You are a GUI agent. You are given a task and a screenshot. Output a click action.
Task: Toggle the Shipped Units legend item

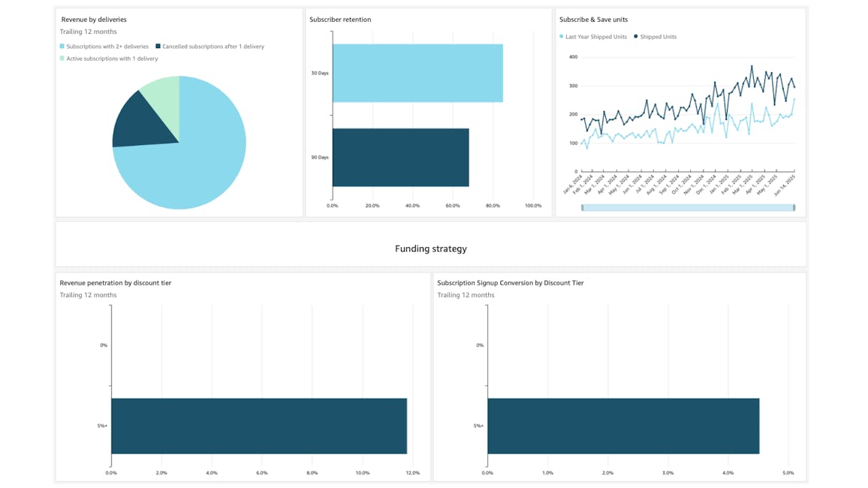[655, 37]
